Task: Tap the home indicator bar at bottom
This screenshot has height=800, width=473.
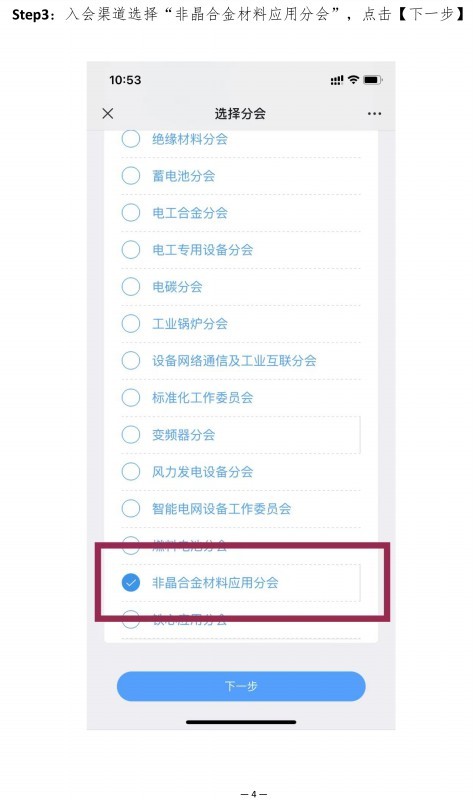Action: point(241,722)
